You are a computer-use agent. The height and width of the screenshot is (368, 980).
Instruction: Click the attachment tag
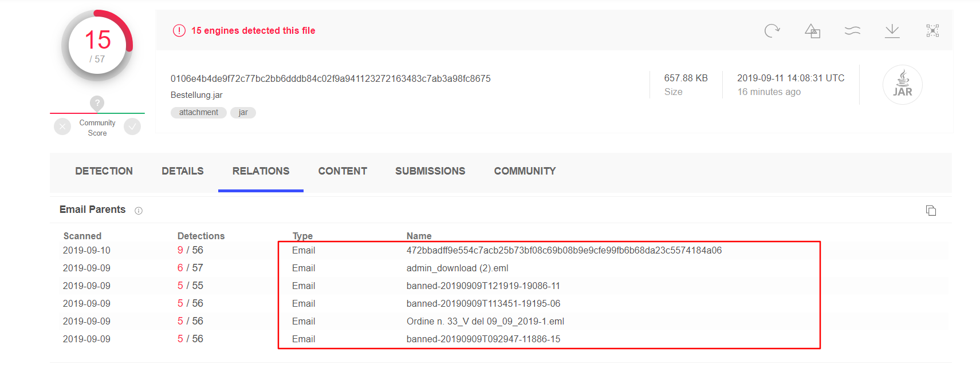coord(199,113)
